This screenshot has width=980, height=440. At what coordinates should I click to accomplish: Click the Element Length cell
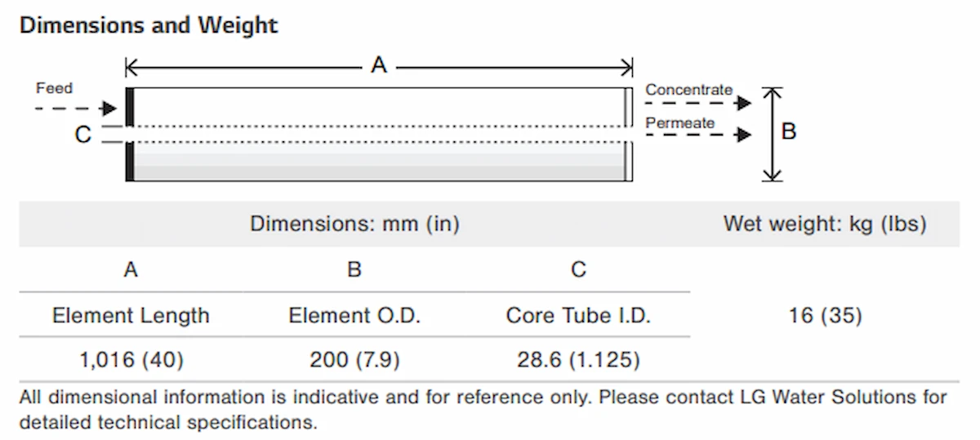point(131,316)
